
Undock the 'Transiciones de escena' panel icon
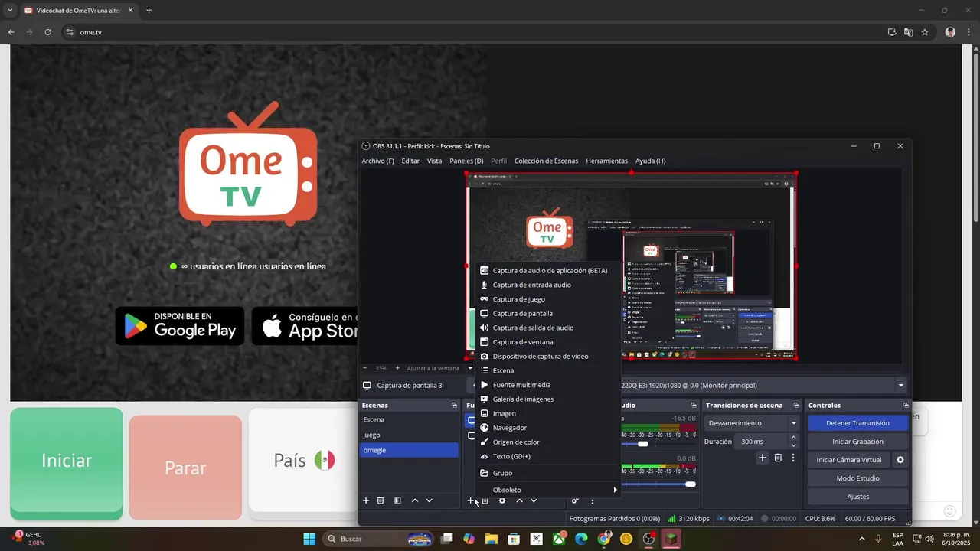pos(796,405)
